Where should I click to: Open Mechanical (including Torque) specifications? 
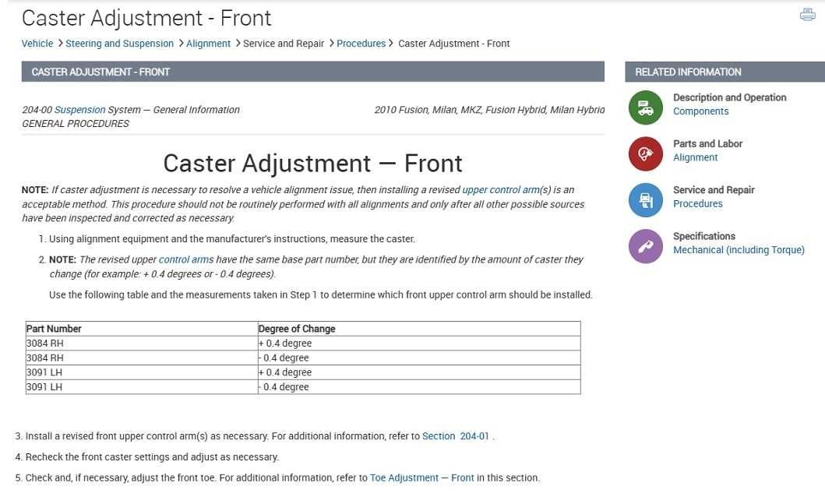pos(739,250)
